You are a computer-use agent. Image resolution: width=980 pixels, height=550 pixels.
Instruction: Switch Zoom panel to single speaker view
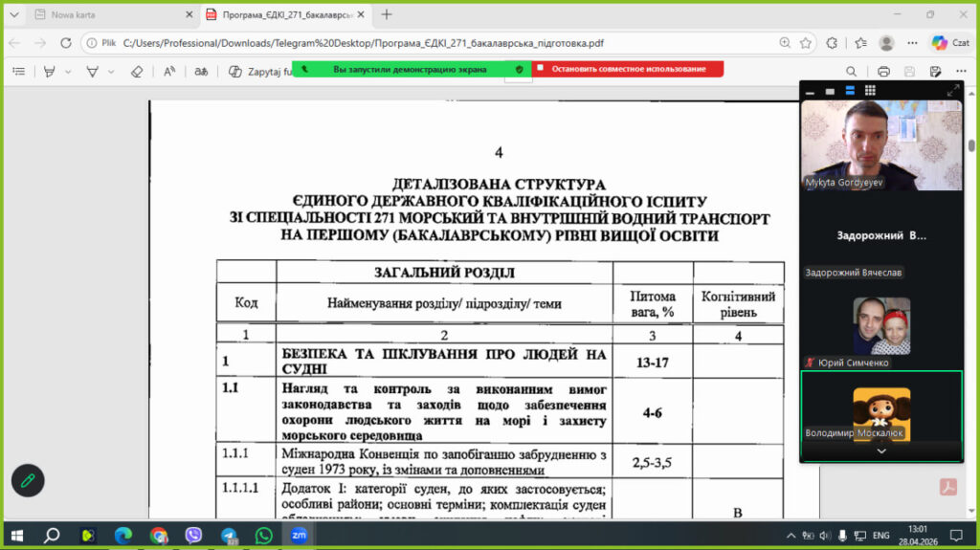(x=830, y=91)
